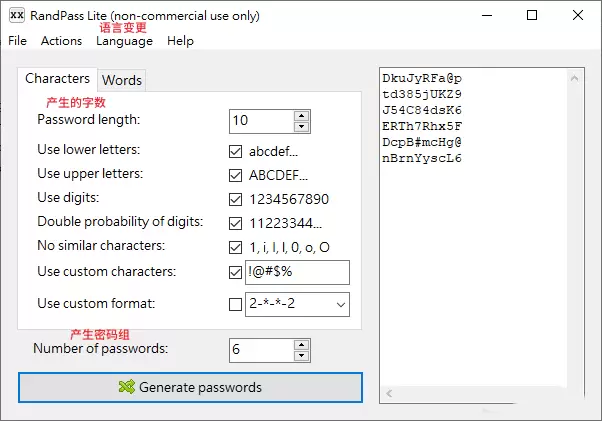Click the 1, i, I, l, 0, o, O label
Viewport: 602px width, 421px height.
point(289,248)
